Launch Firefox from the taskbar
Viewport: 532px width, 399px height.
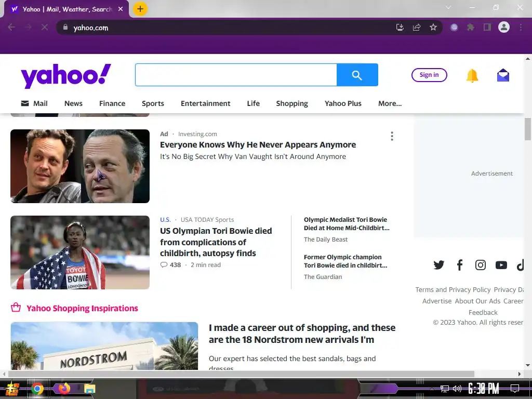click(x=64, y=389)
